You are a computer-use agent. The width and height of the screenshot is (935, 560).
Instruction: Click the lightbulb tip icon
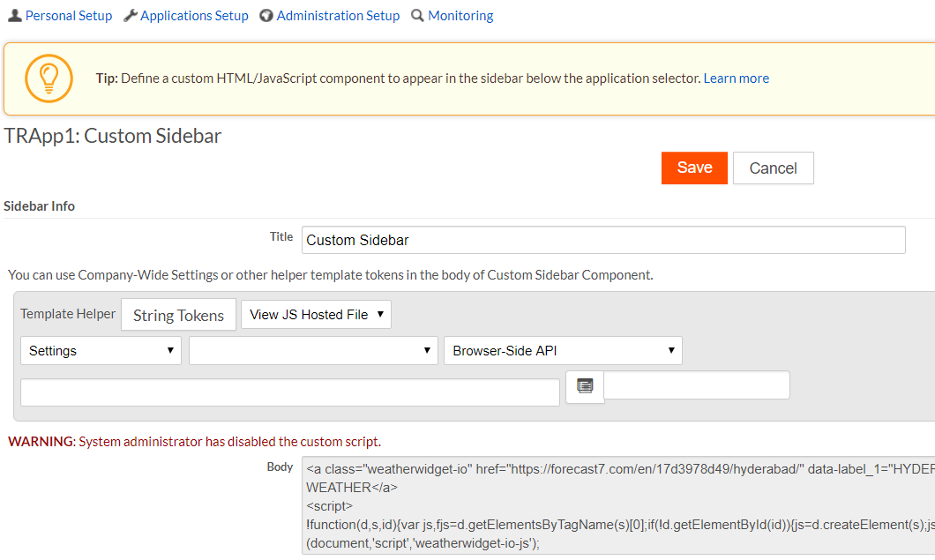pos(49,78)
